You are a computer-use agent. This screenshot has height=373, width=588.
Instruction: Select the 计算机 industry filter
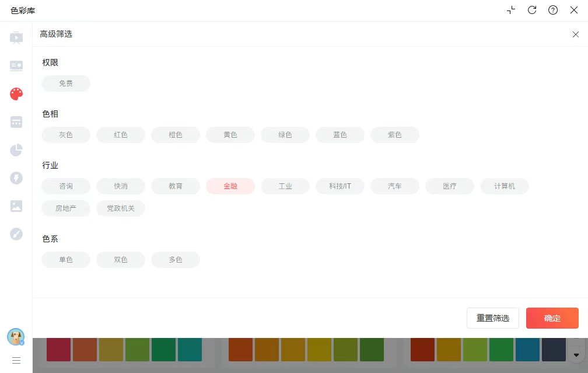click(505, 186)
